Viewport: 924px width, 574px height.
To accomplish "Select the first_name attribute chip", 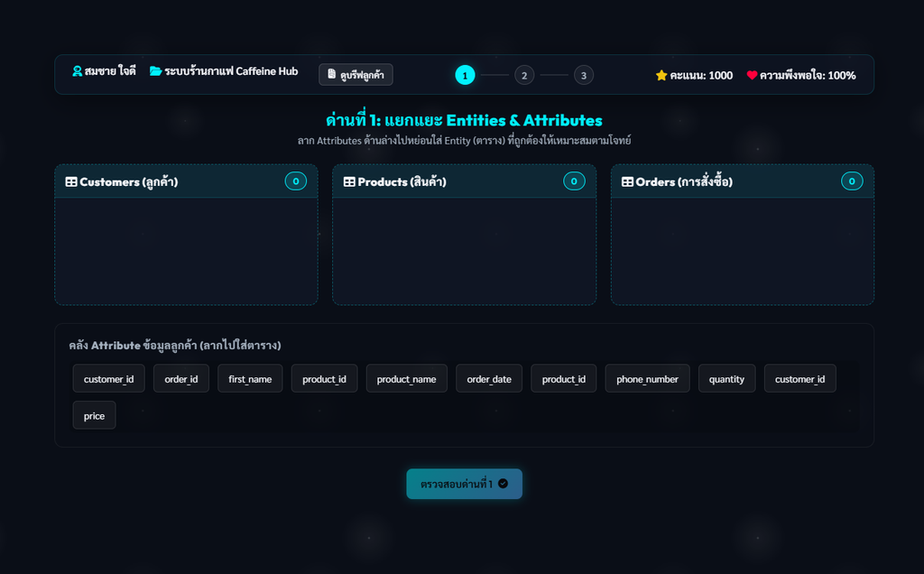I will pos(250,379).
